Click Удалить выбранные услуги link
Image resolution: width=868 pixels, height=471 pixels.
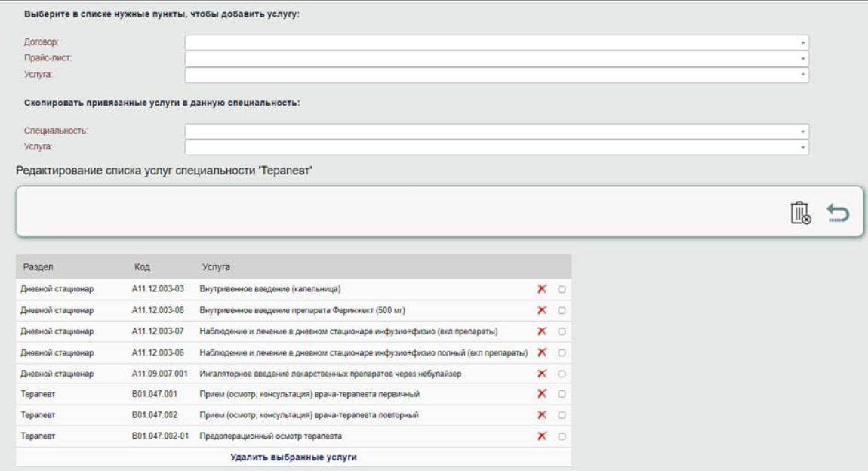click(x=294, y=457)
